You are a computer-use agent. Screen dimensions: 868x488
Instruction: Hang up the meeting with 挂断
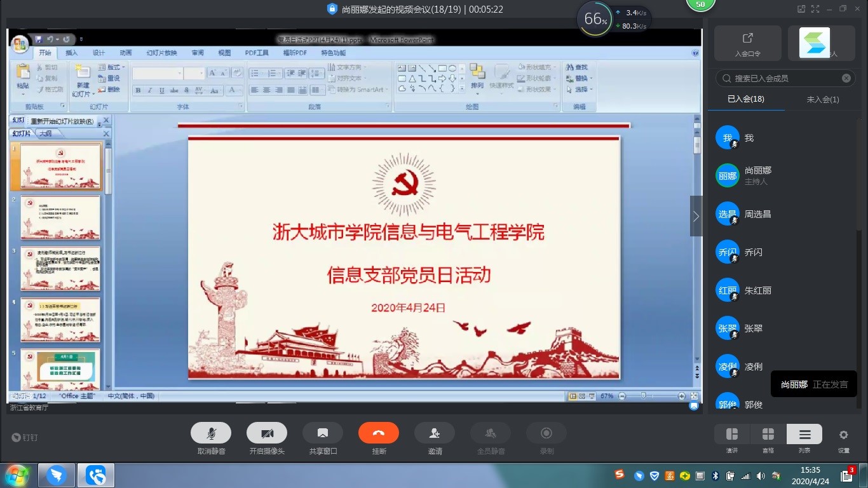point(379,433)
